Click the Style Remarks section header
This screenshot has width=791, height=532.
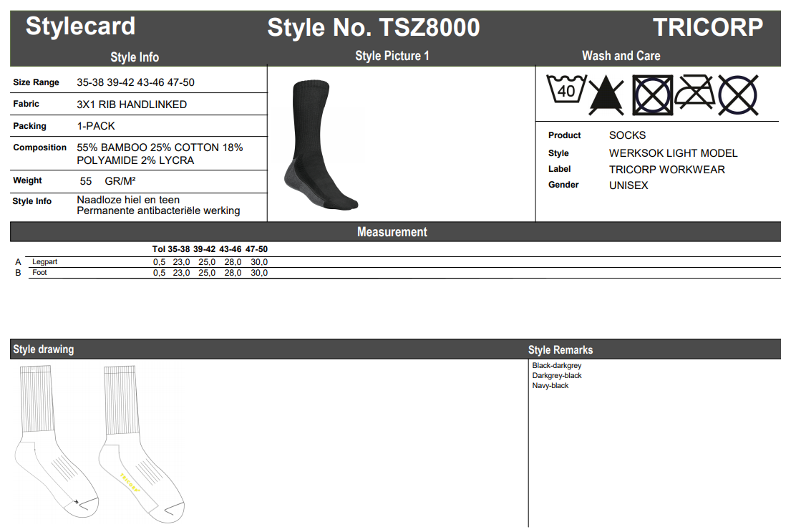[561, 349]
